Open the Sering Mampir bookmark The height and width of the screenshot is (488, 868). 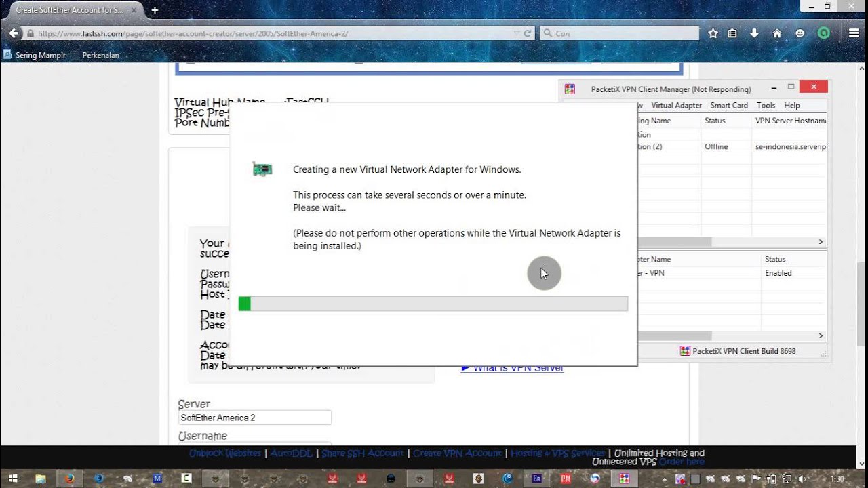pyautogui.click(x=35, y=55)
